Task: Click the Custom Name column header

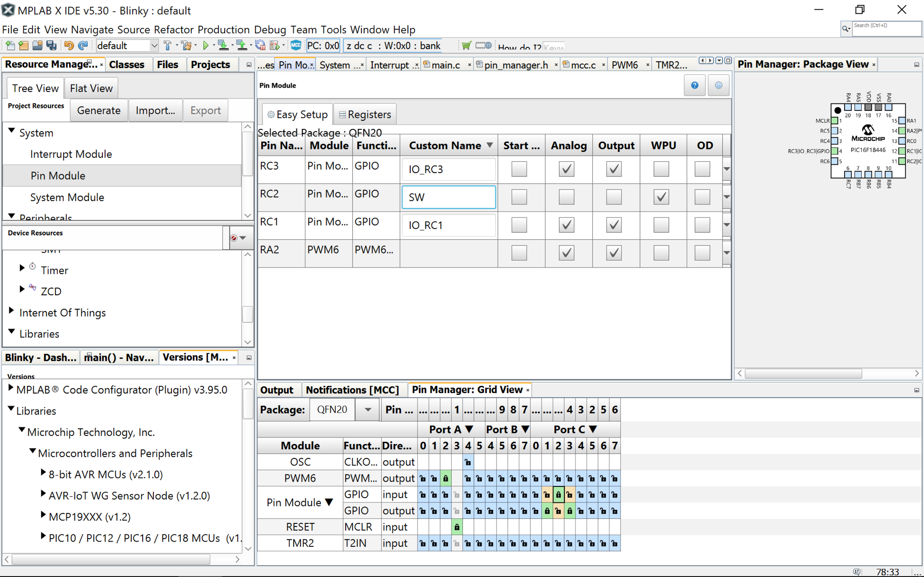Action: (449, 146)
